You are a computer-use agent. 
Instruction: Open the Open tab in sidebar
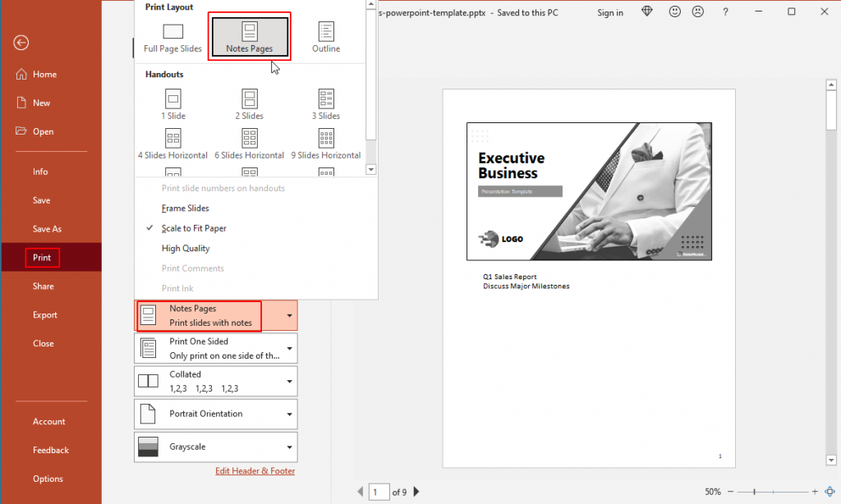pyautogui.click(x=51, y=131)
